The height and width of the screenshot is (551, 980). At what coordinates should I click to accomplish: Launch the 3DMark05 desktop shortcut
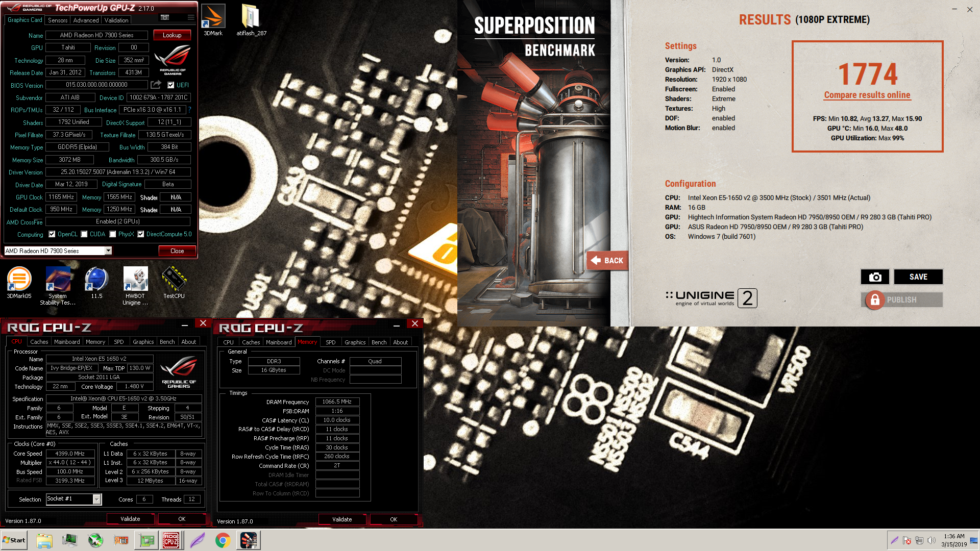click(x=19, y=283)
